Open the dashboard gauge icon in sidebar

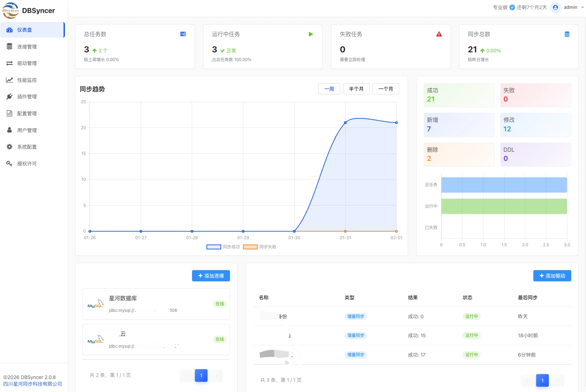tap(9, 30)
